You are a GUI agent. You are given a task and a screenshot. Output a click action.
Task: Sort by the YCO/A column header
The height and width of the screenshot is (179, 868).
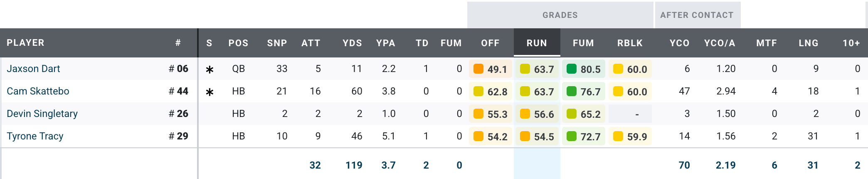coord(719,43)
